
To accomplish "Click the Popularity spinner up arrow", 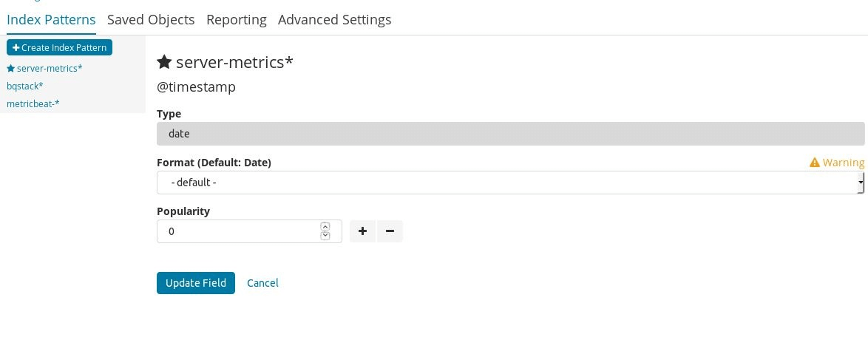I will click(325, 227).
